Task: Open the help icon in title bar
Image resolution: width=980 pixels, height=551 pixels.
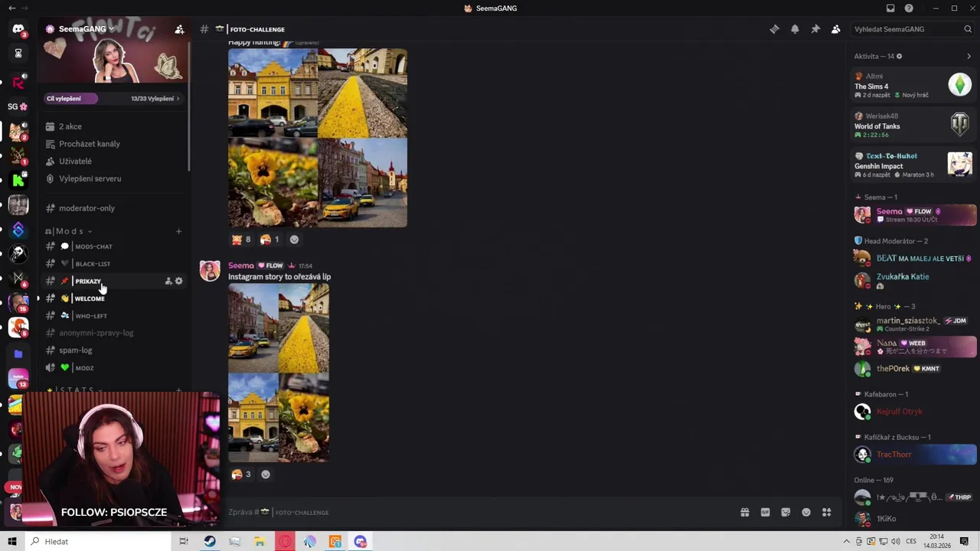Action: click(x=909, y=8)
